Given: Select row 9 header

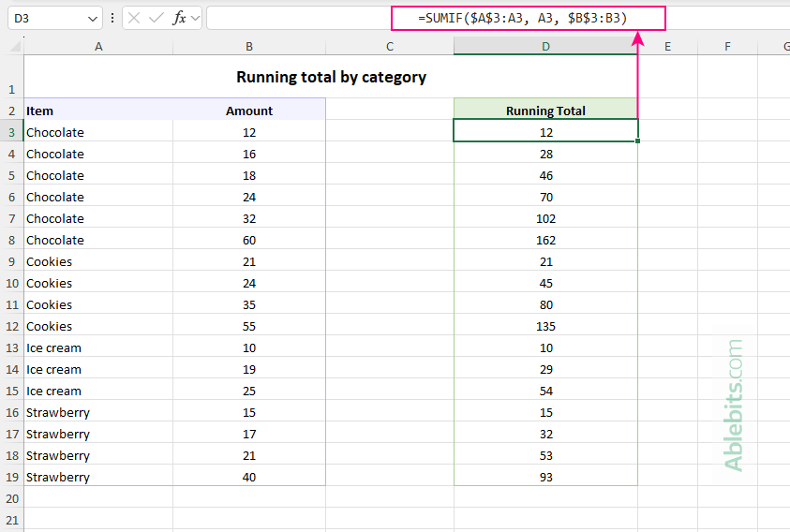Looking at the screenshot, I should click(x=11, y=262).
